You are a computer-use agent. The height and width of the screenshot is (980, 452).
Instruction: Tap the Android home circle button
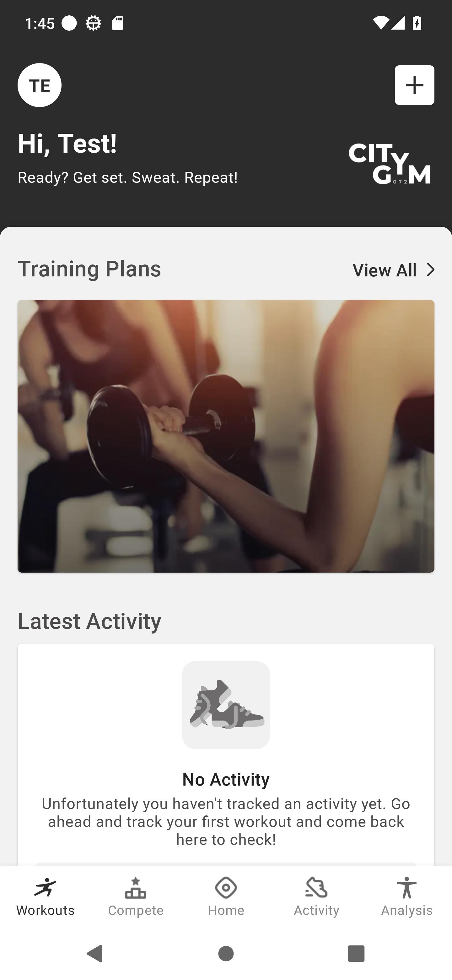click(226, 953)
